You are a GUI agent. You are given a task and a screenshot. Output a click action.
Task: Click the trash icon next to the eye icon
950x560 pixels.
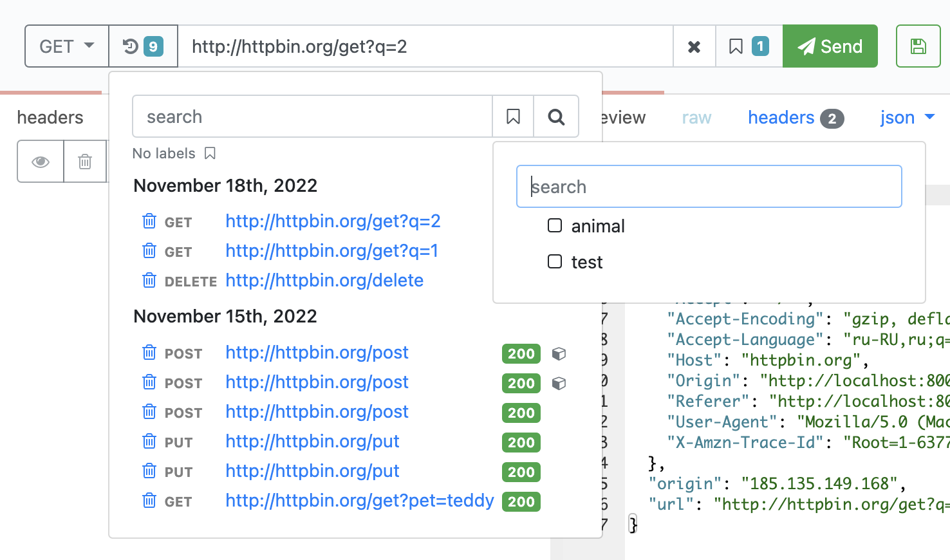pos(84,162)
